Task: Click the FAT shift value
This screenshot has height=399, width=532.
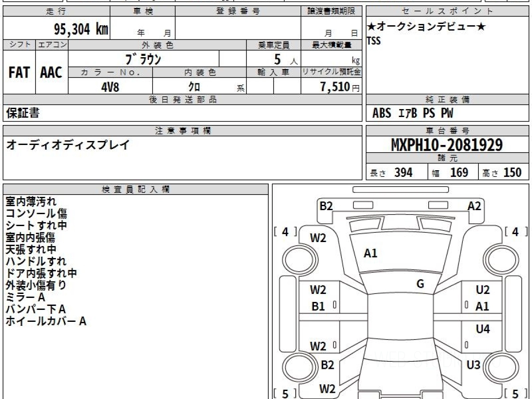Action: [x=19, y=73]
